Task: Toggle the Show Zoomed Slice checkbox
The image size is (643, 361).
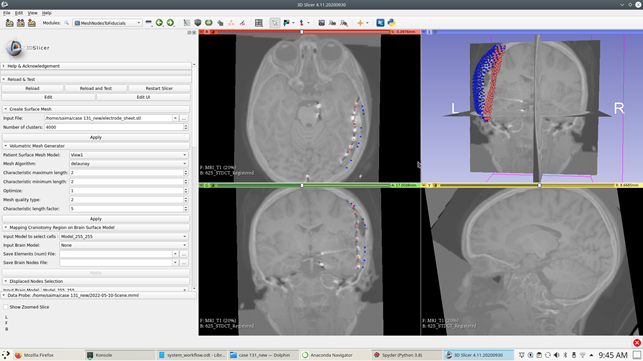Action: coord(6,307)
